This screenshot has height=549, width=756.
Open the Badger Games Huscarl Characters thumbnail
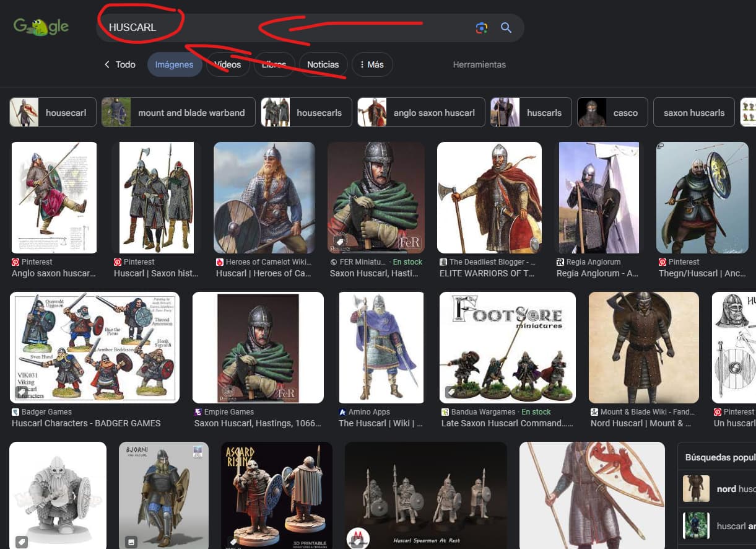pyautogui.click(x=95, y=348)
